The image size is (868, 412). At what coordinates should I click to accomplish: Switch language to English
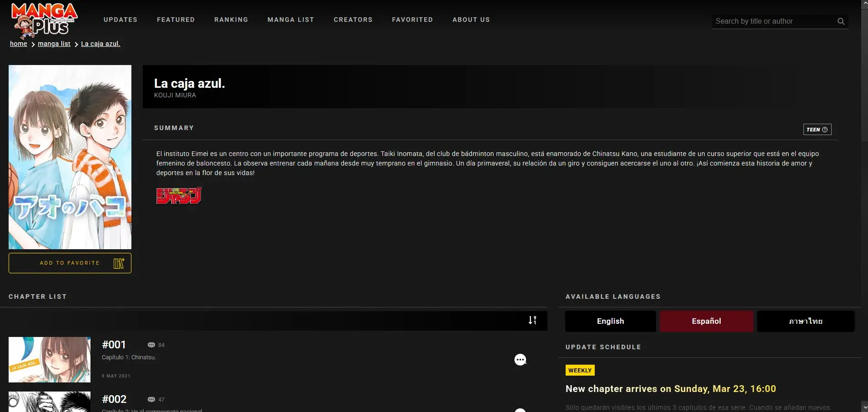(611, 321)
